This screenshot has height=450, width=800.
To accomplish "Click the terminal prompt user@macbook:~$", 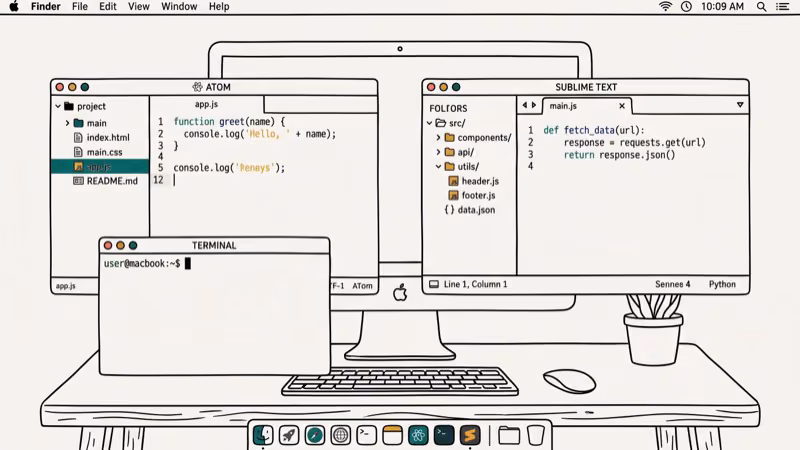I will [x=142, y=263].
